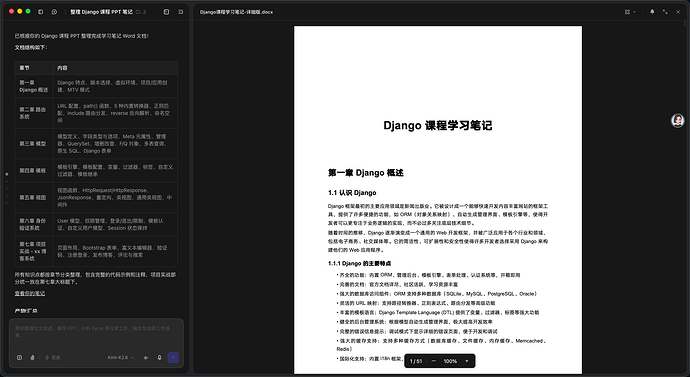Click the document title Django 课程学习笔记
This screenshot has width=690, height=377.
pyautogui.click(x=437, y=125)
